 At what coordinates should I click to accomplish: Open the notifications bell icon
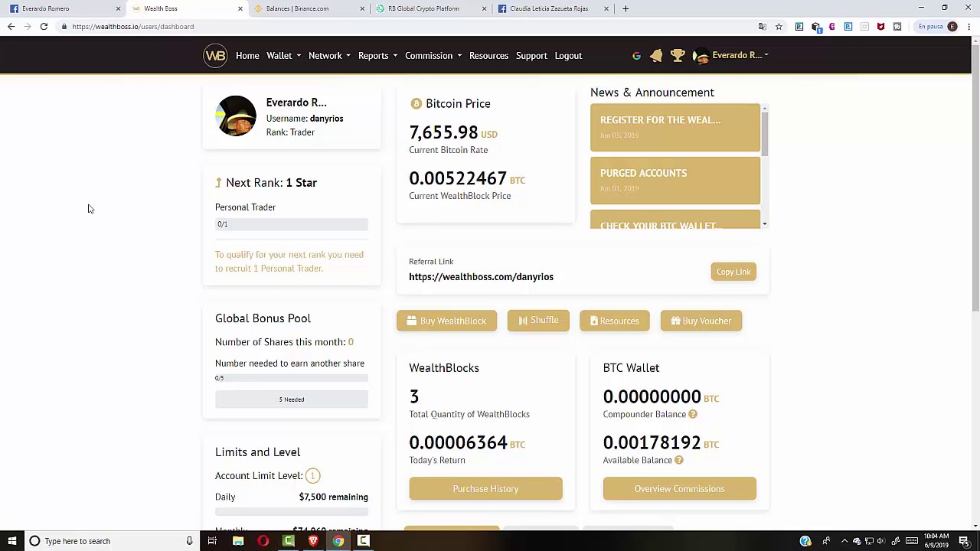[656, 56]
